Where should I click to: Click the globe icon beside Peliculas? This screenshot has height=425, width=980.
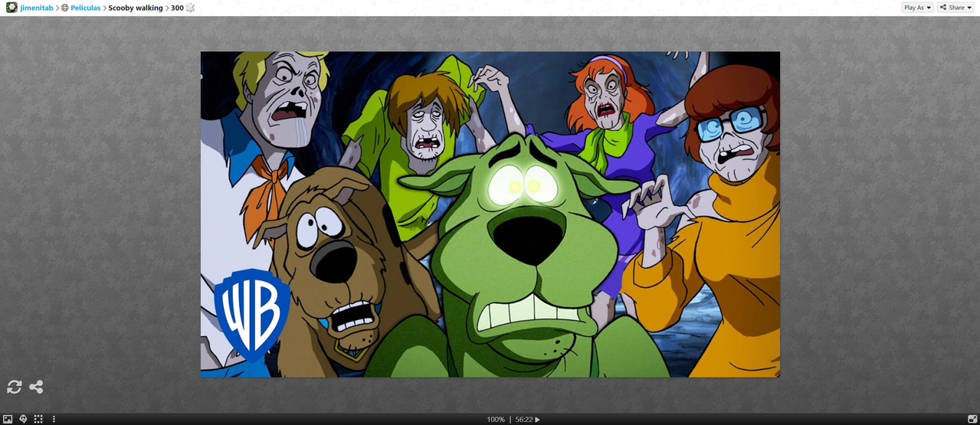click(x=64, y=8)
